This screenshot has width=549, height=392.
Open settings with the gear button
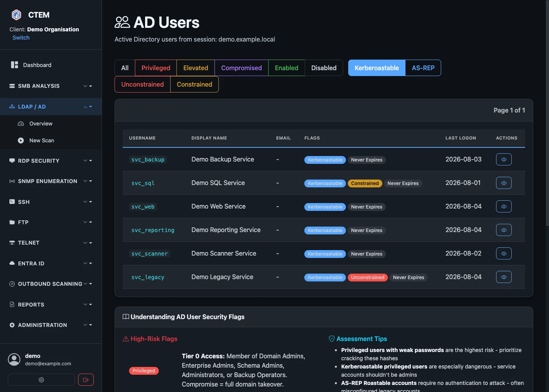pos(41,380)
